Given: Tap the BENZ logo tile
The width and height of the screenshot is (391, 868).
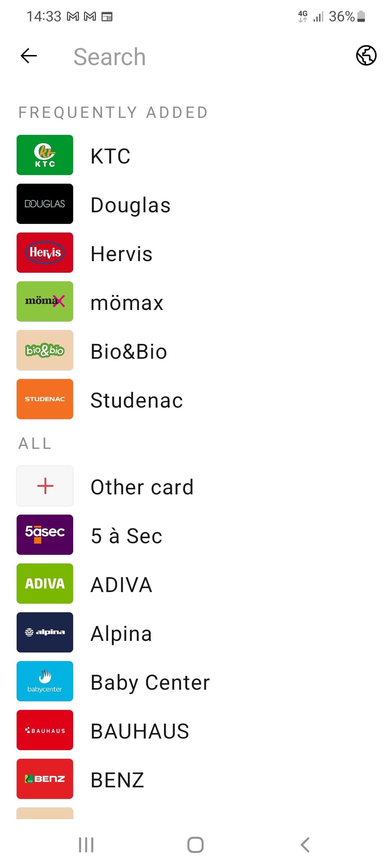Looking at the screenshot, I should [x=45, y=779].
